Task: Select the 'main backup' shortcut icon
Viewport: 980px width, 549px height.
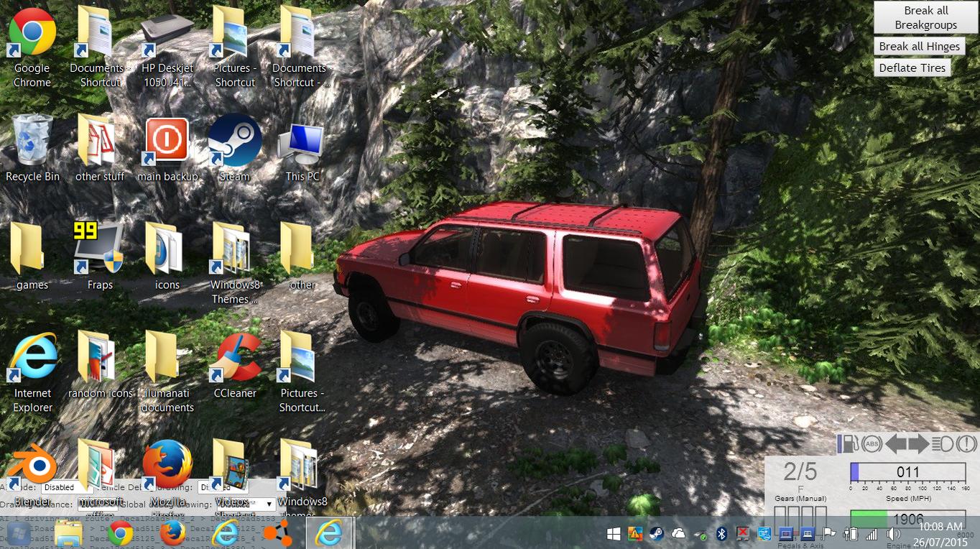Action: pyautogui.click(x=167, y=147)
